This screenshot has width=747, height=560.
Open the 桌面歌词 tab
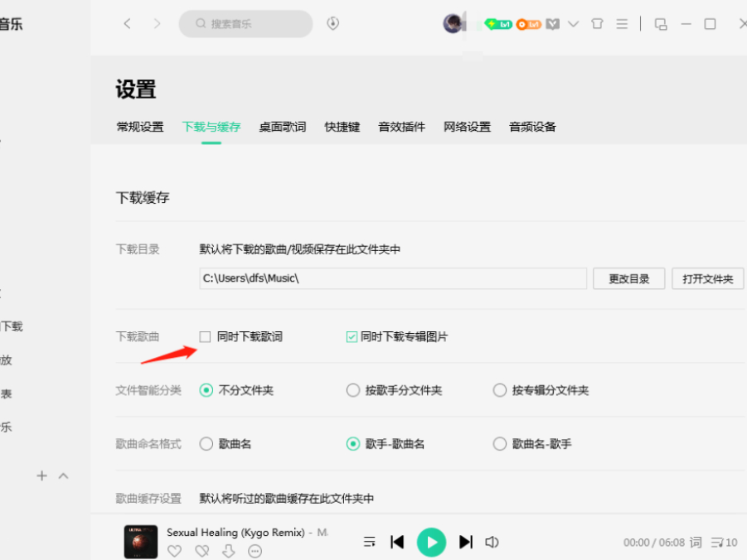pyautogui.click(x=283, y=127)
